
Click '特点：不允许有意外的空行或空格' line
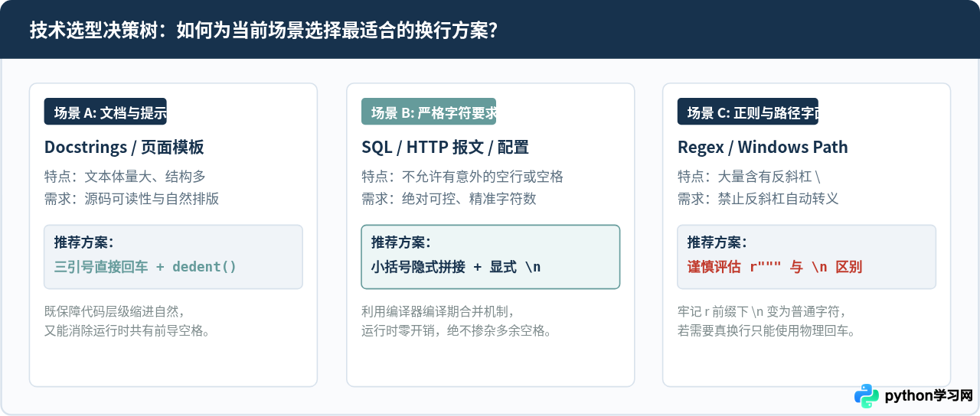coord(462,177)
